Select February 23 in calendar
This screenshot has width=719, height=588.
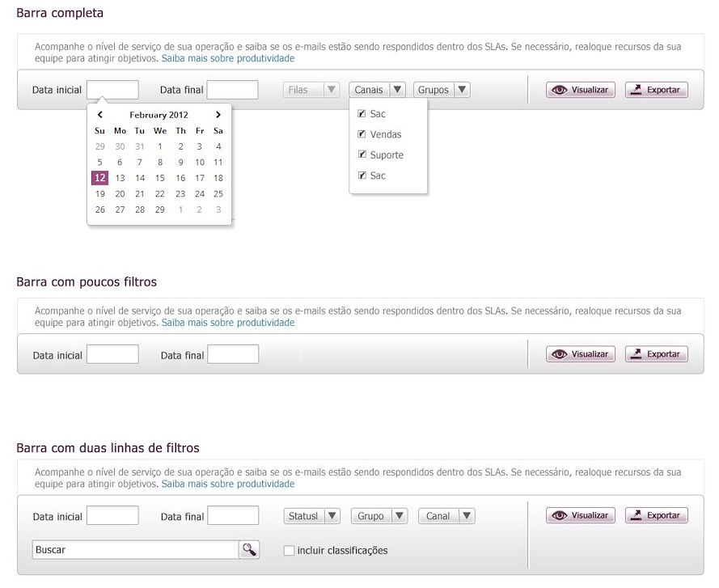coord(180,194)
